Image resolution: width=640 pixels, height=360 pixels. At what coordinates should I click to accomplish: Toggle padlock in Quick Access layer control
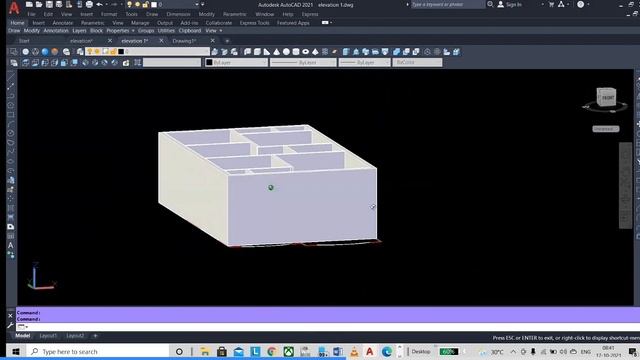pos(145,4)
